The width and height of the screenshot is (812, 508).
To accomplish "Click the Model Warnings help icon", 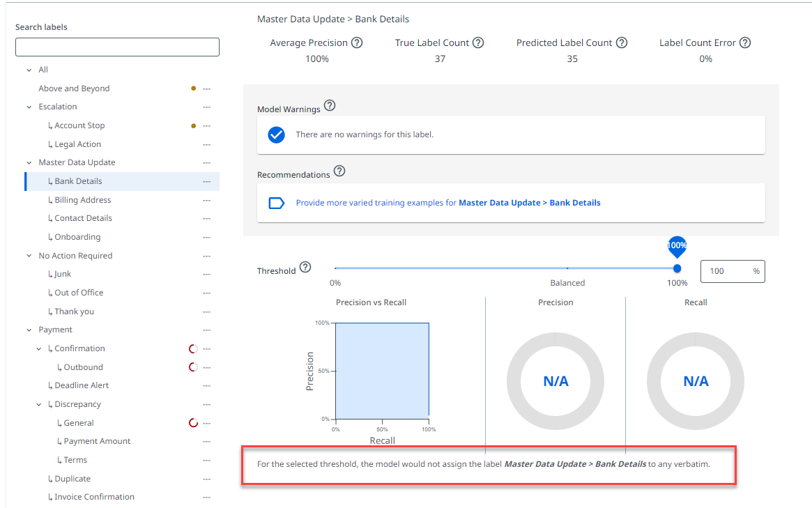I will pos(330,106).
